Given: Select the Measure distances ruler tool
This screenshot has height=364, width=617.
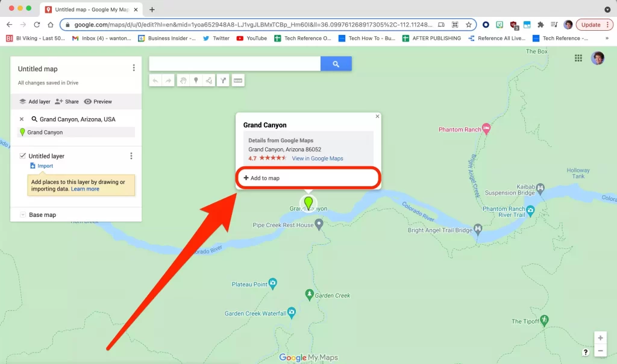Looking at the screenshot, I should click(x=238, y=81).
